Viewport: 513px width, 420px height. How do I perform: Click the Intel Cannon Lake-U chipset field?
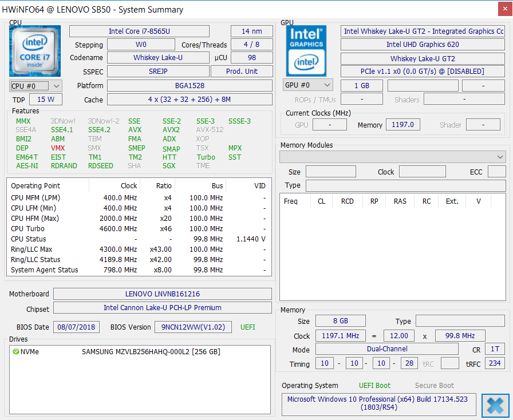point(163,308)
